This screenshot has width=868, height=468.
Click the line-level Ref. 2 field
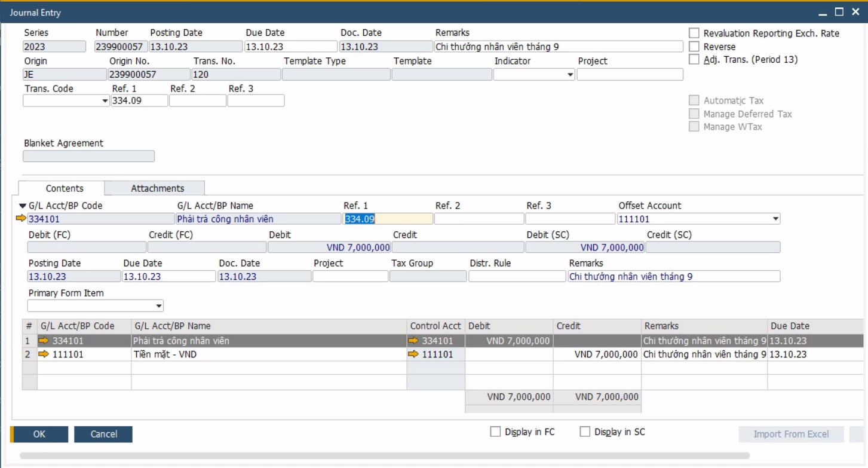point(479,219)
